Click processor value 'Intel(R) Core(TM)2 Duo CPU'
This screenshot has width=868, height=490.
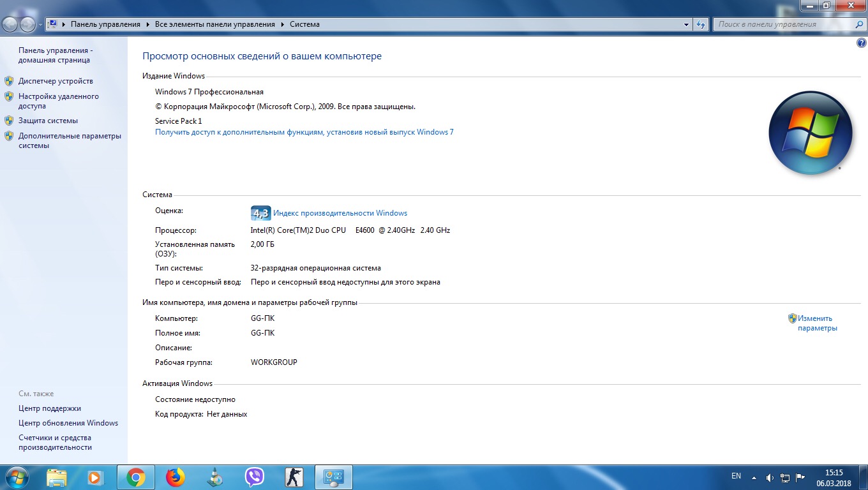[x=298, y=230]
